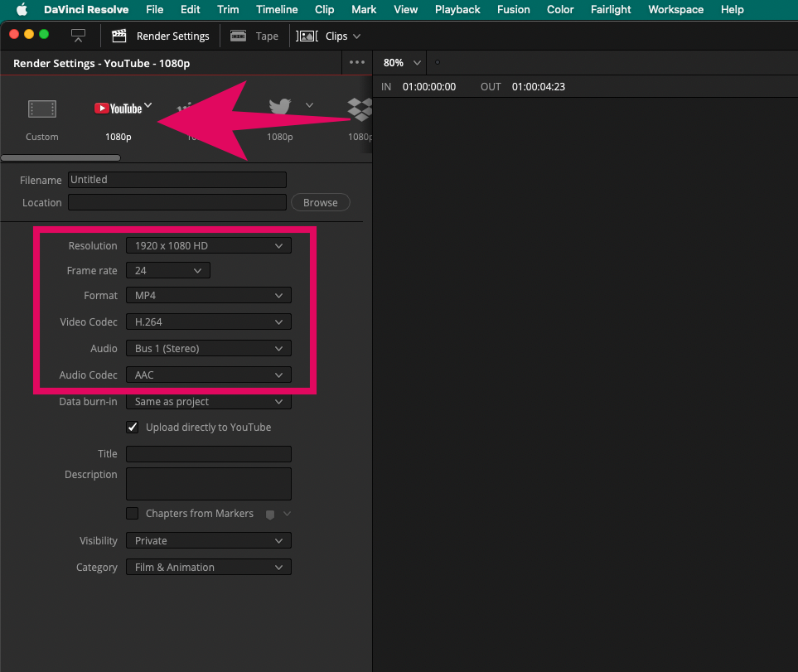Open the Clip menu
The width and height of the screenshot is (798, 672).
[324, 10]
